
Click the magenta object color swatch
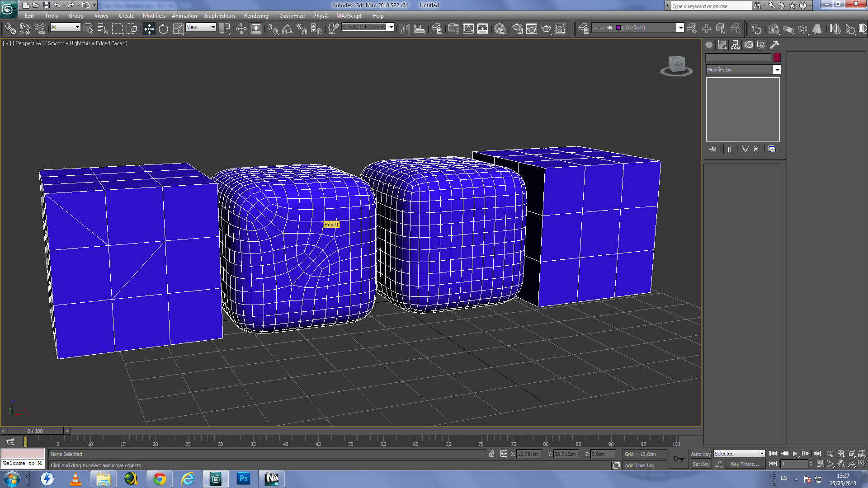(x=777, y=57)
